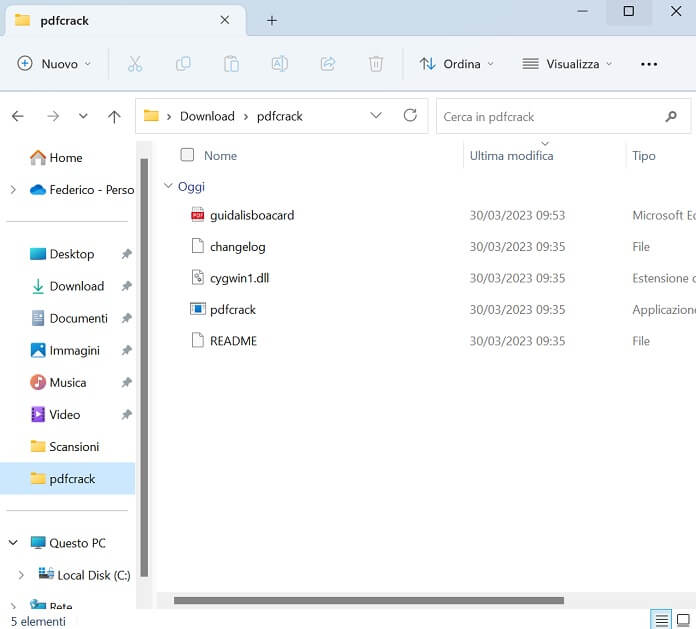Open the three-dots more options menu
696x629 pixels.
coord(649,64)
